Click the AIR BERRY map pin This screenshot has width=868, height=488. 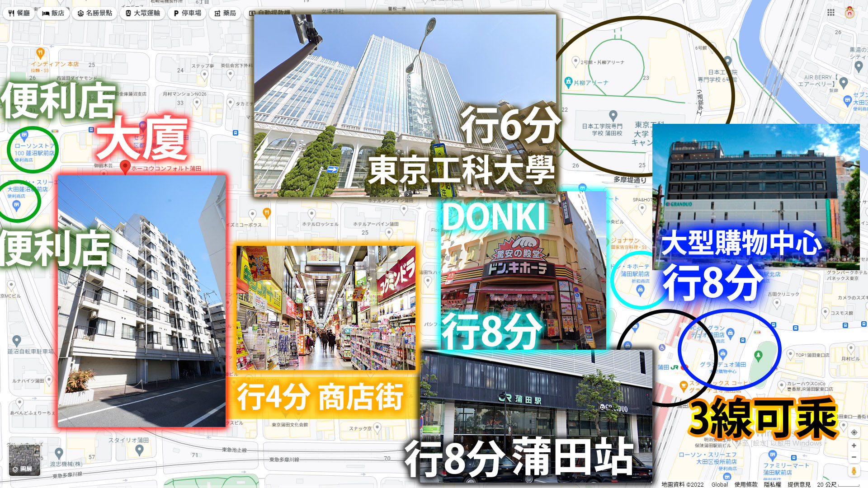coord(844,83)
